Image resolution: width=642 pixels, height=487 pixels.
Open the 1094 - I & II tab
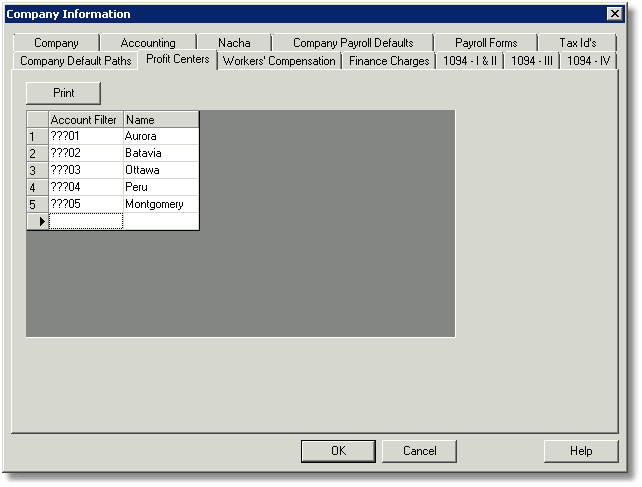coord(470,61)
